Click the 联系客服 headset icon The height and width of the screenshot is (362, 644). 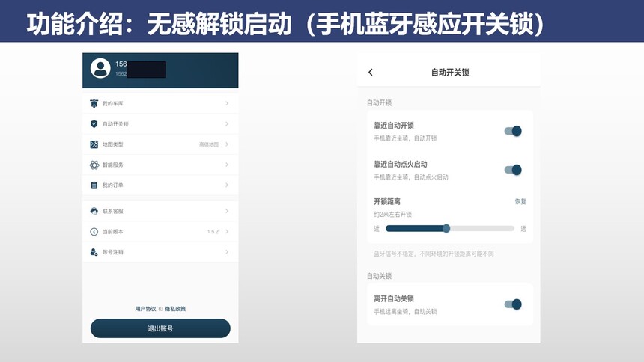tap(94, 212)
